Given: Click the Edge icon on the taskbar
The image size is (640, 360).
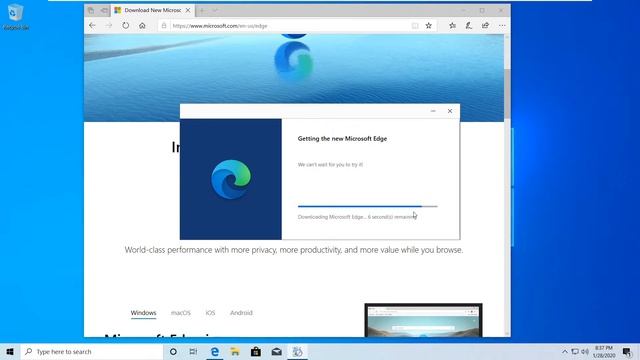Looking at the screenshot, I should (x=215, y=352).
